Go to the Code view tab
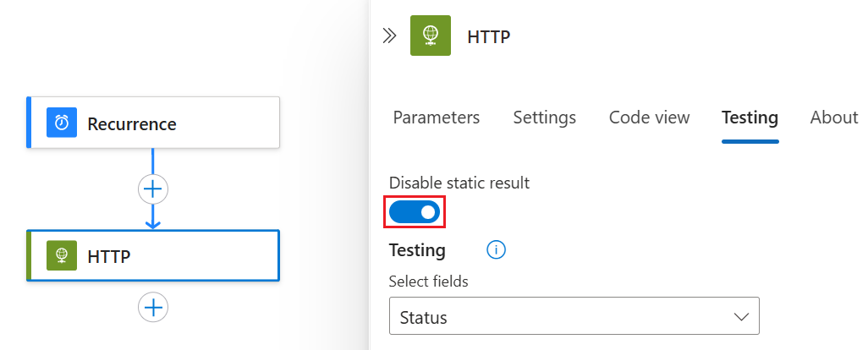 (649, 118)
